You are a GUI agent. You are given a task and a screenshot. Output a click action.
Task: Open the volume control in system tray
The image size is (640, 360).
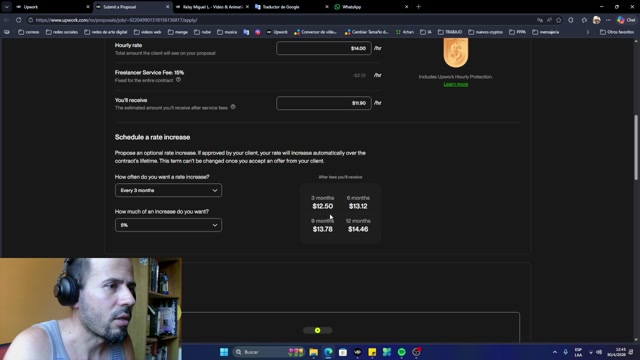click(x=599, y=352)
